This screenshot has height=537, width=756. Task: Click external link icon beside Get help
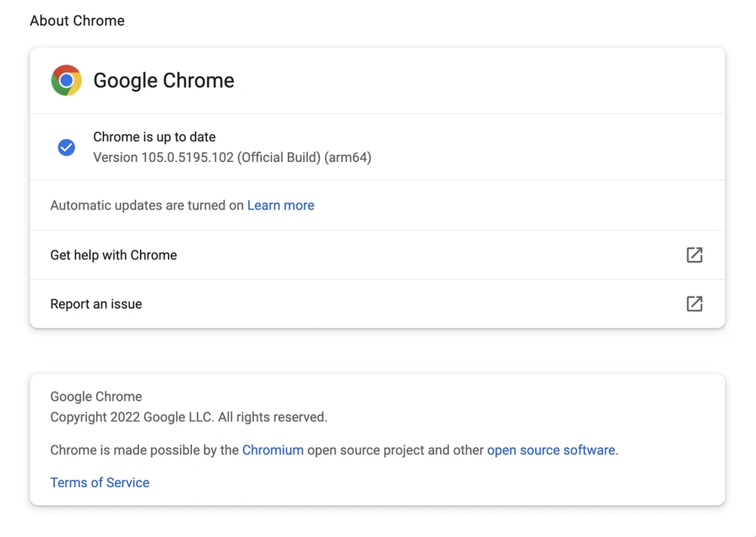[x=694, y=255]
